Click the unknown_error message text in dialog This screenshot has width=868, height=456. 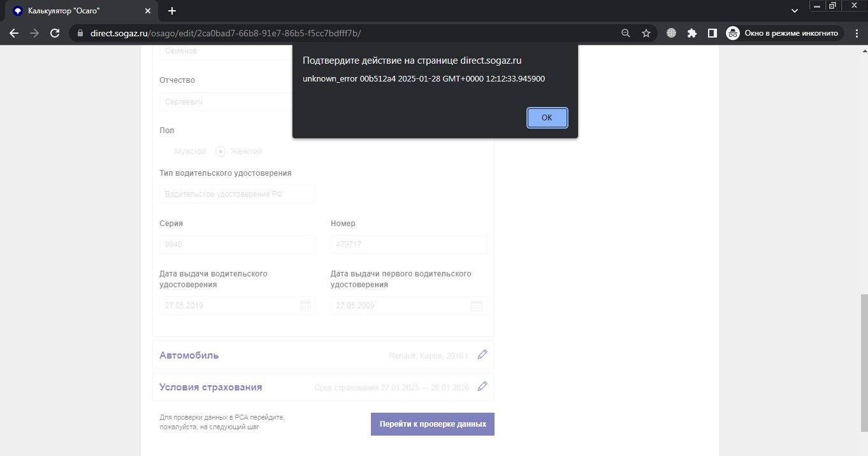424,79
